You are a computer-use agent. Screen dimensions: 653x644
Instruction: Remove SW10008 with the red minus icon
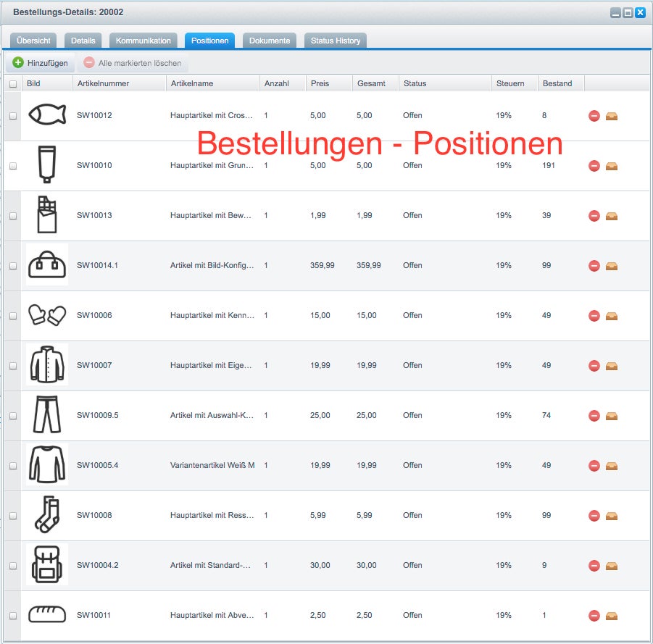594,515
